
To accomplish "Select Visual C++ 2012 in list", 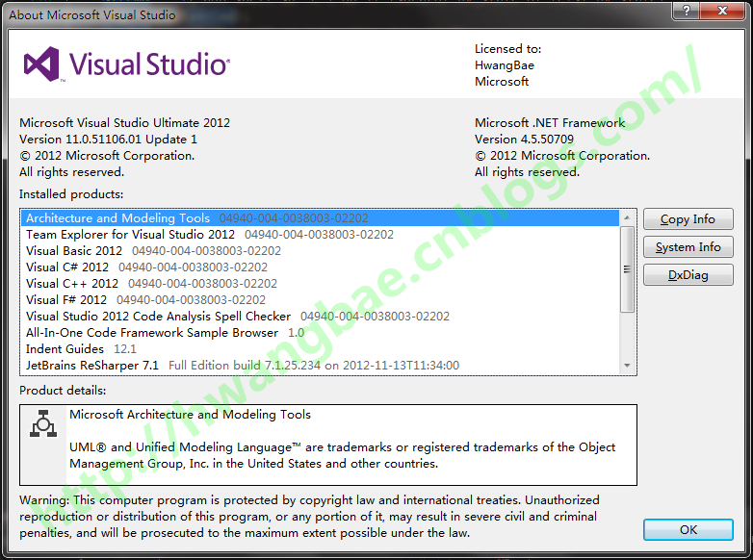I will coord(321,283).
